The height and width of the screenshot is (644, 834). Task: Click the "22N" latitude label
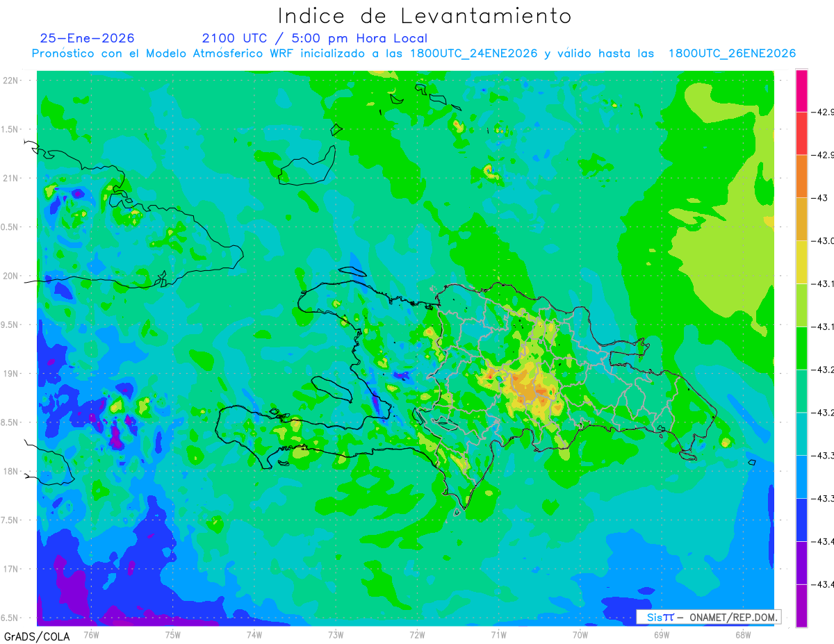click(10, 81)
